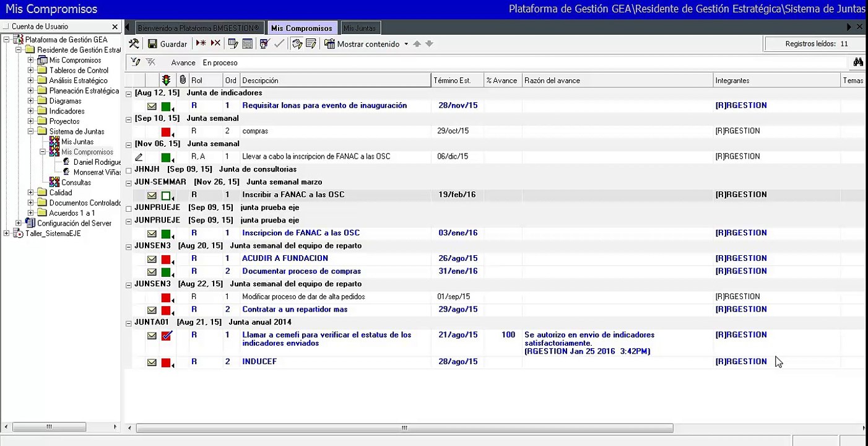Viewport: 868px width, 446px height.
Task: Click pencil icon of Llevar a cabo la inscripcion row
Action: click(x=139, y=157)
